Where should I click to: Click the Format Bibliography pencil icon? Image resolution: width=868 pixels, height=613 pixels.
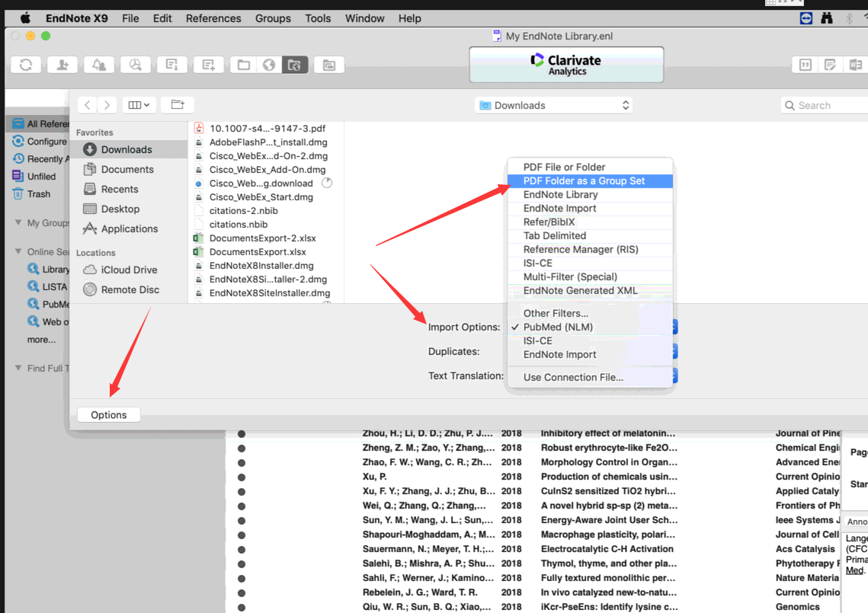point(830,65)
